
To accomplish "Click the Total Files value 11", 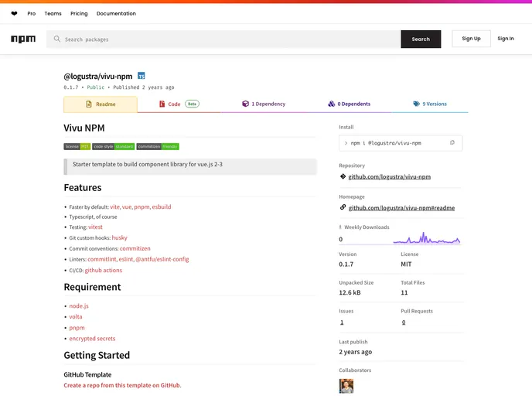I will 404,292.
